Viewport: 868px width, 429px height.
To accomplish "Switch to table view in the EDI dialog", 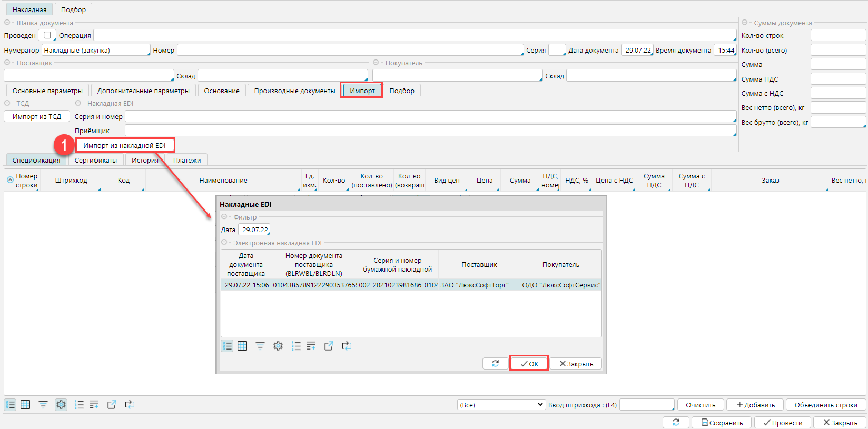I will pos(242,346).
